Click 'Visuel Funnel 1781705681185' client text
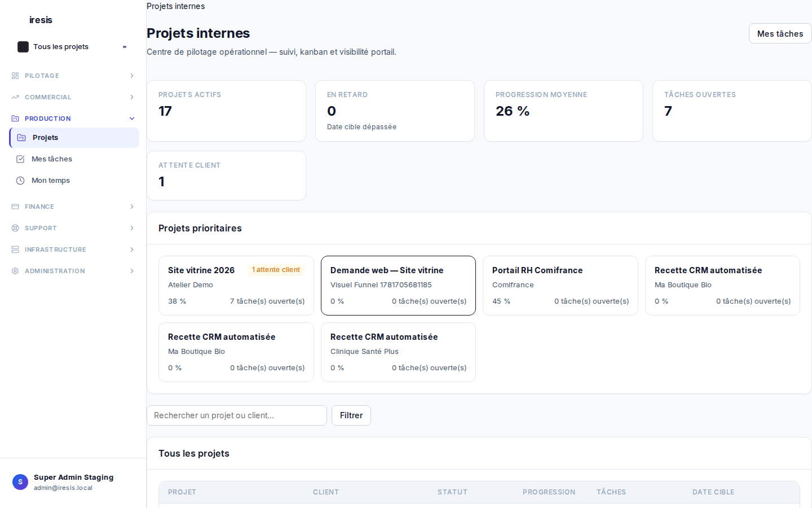 coord(381,285)
